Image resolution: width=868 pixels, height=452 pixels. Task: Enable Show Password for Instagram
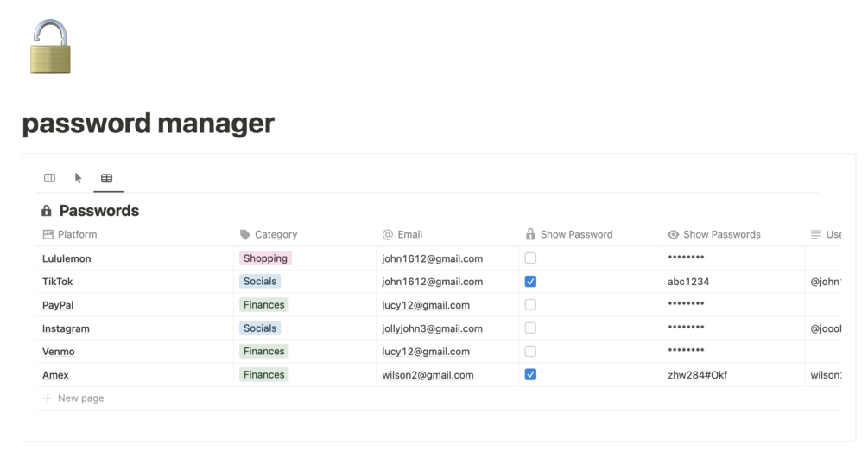click(530, 328)
